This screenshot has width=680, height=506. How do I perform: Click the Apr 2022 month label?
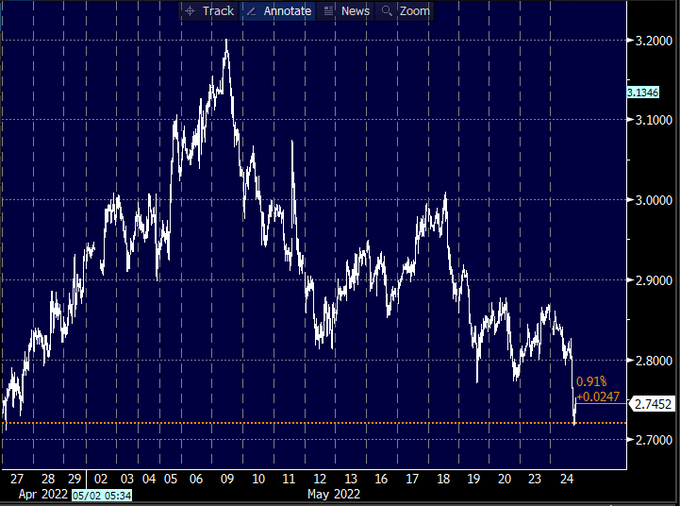[x=43, y=494]
